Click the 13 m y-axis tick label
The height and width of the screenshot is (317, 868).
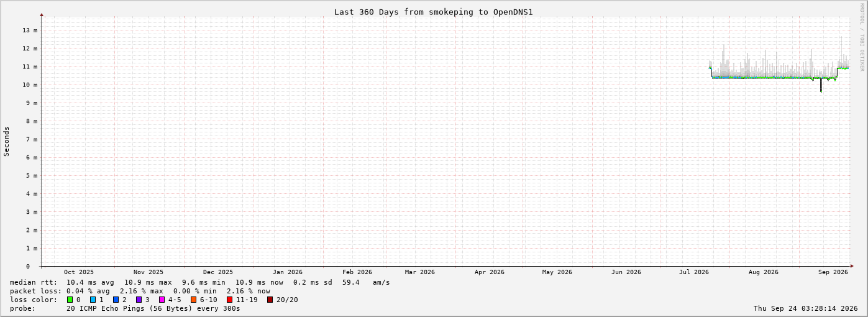[x=30, y=30]
